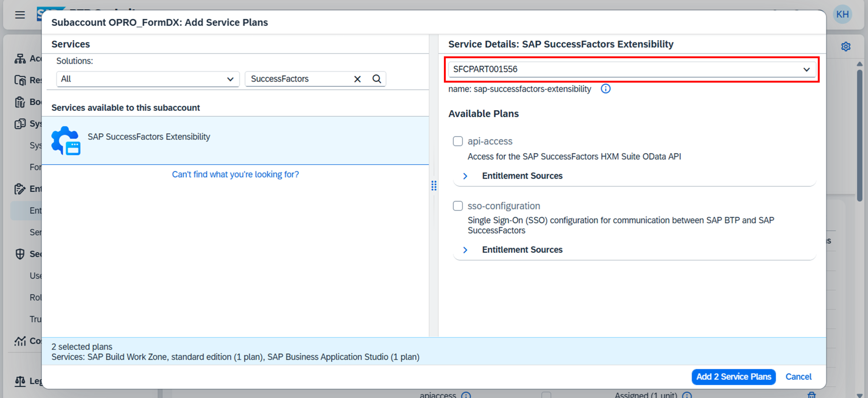Click the delete trash icon at bottom
This screenshot has height=398, width=868.
pos(811,394)
